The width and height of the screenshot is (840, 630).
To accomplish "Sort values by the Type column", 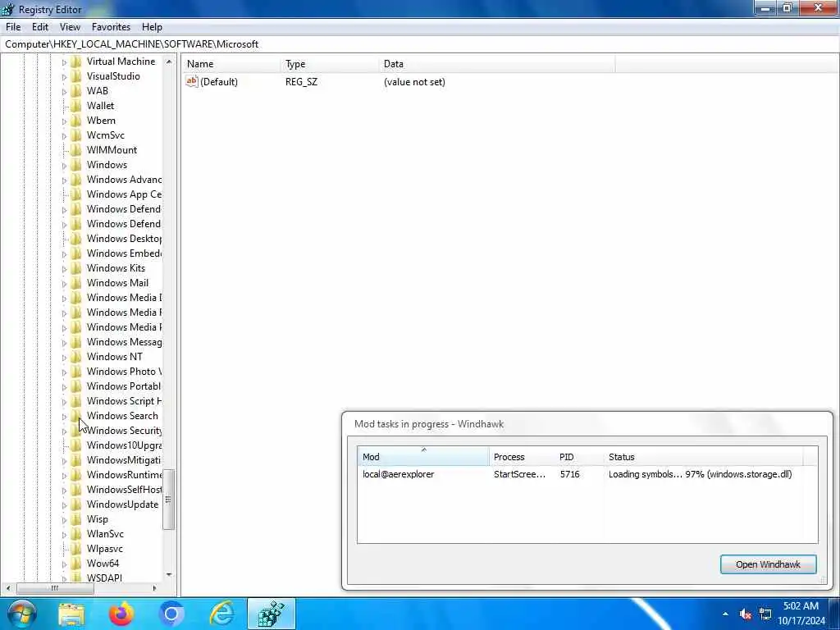I will (330, 64).
